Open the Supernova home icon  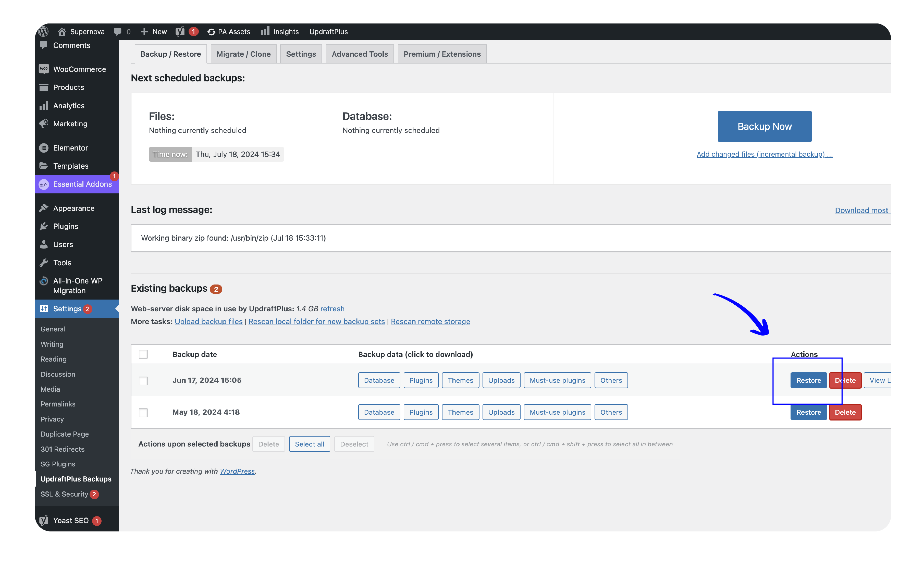[62, 32]
